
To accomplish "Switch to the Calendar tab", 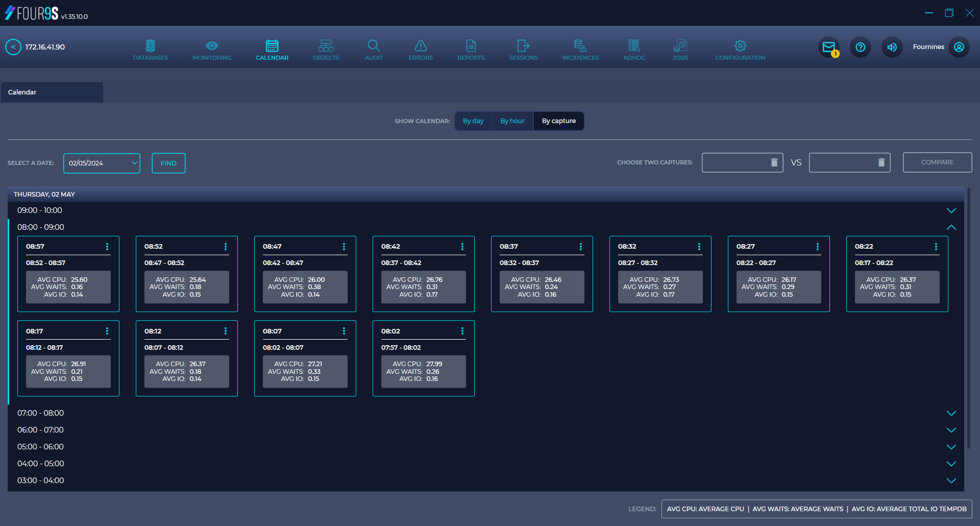I will 52,92.
